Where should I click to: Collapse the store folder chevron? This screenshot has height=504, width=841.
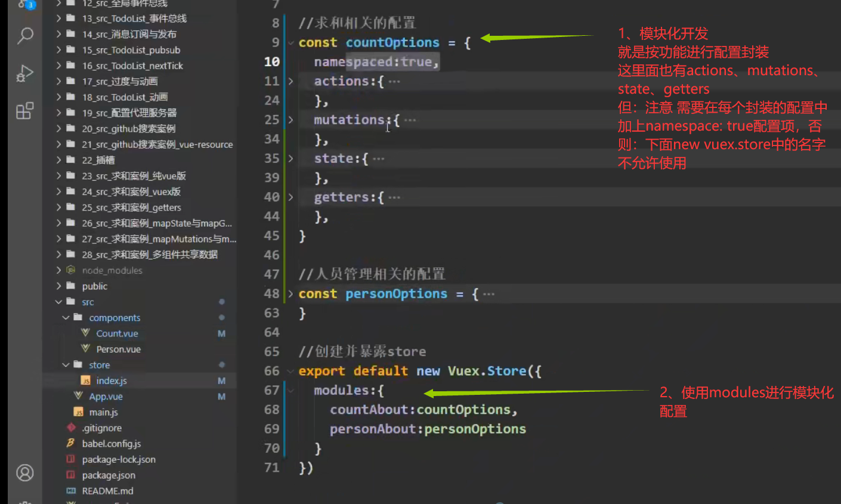[x=66, y=364]
